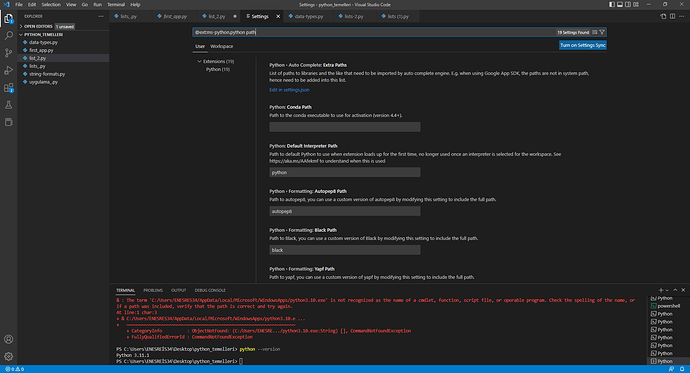Toggle the secondary side bar layout icon
Screen dimensions: 690x373
point(628,4)
